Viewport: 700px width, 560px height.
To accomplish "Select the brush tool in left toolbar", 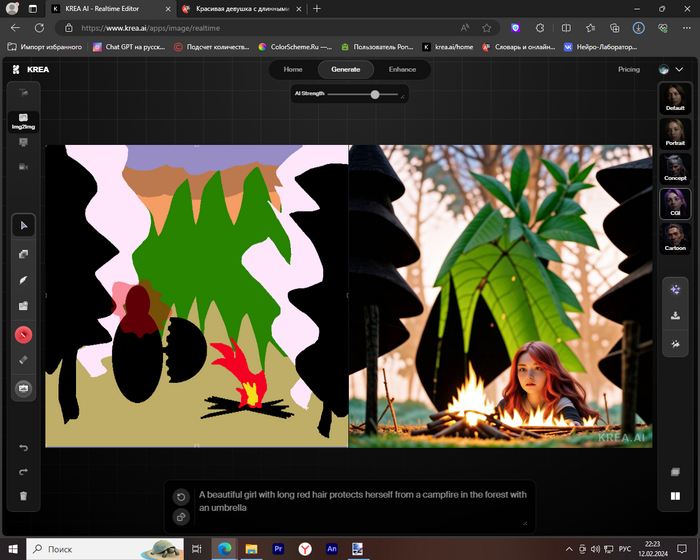I will (x=24, y=280).
